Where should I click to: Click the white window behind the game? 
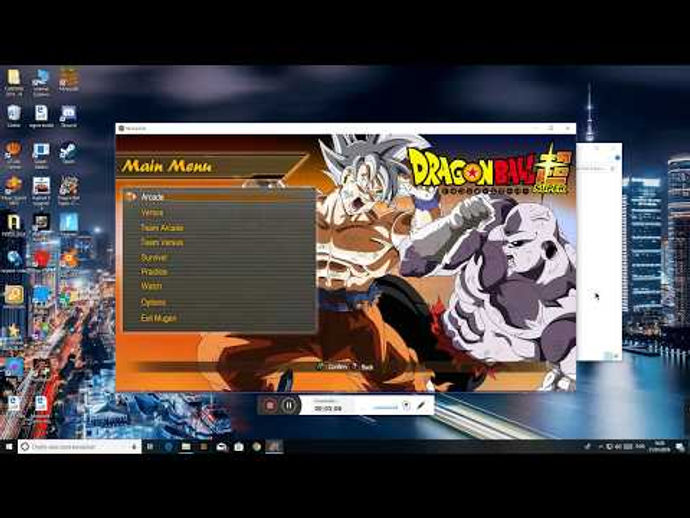point(599,251)
